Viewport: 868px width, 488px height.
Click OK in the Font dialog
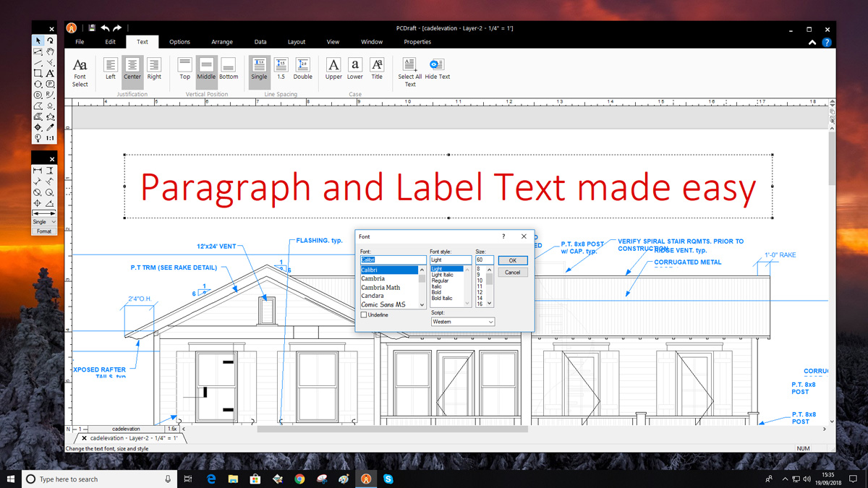coord(512,260)
